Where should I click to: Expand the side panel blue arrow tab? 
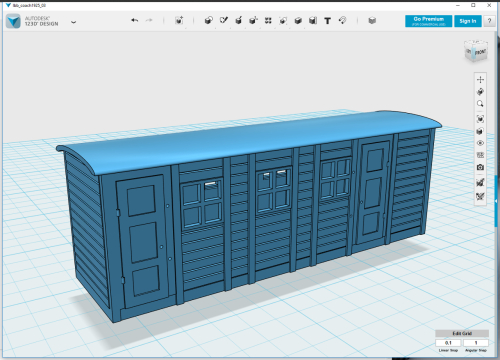(x=496, y=201)
